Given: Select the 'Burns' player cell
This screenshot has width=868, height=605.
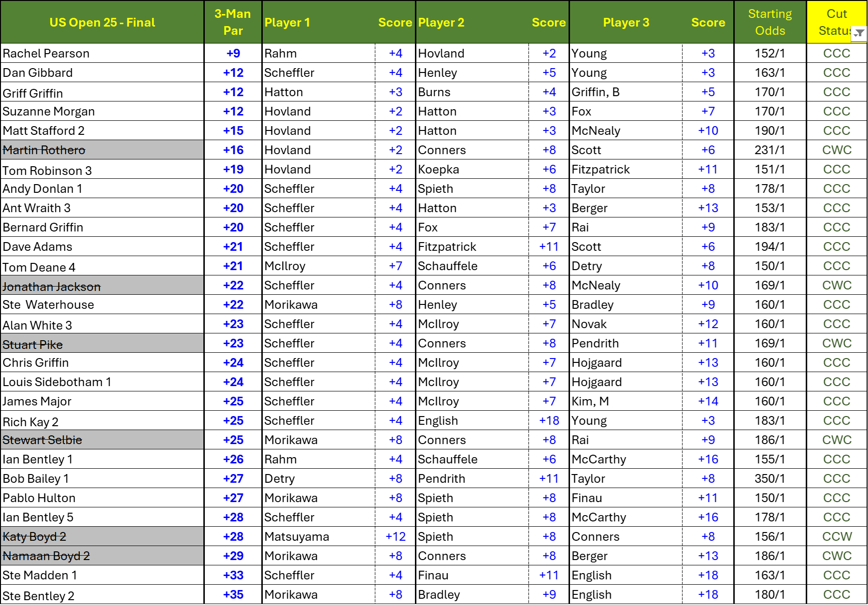Looking at the screenshot, I should coord(472,92).
